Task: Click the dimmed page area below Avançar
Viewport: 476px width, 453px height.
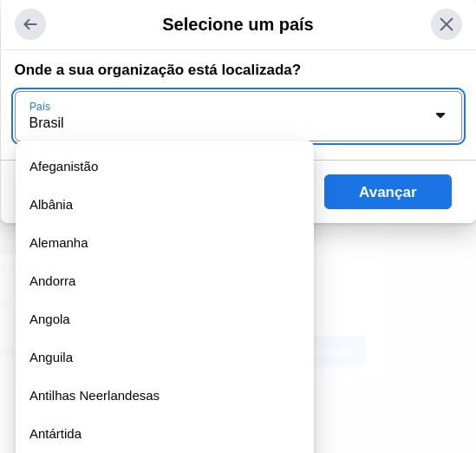Action: tap(394, 289)
